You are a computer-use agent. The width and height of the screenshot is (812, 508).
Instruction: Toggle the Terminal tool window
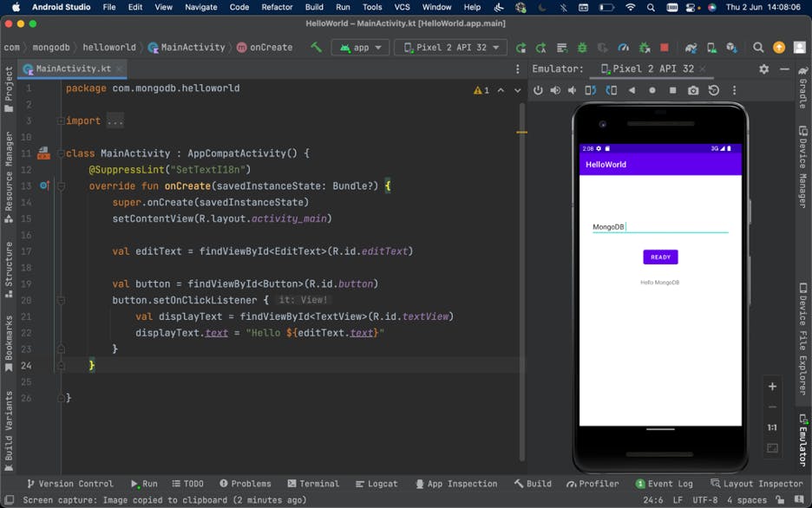[x=313, y=484]
